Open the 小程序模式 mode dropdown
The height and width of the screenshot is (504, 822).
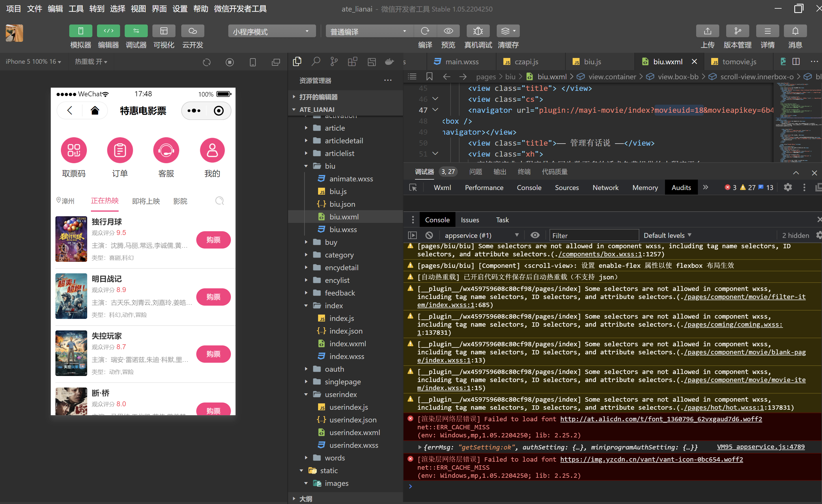(x=272, y=31)
